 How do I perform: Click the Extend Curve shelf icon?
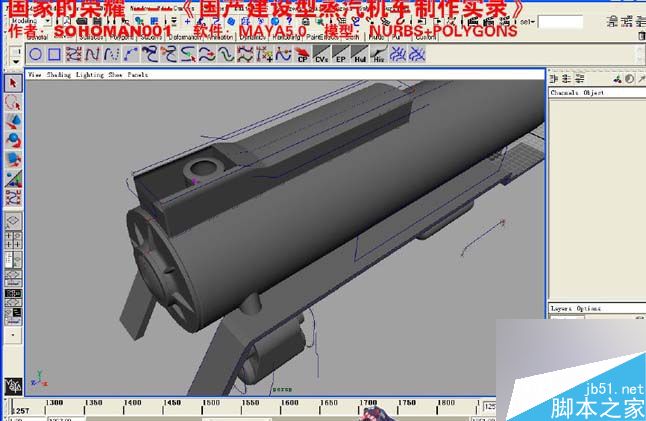pyautogui.click(x=207, y=54)
